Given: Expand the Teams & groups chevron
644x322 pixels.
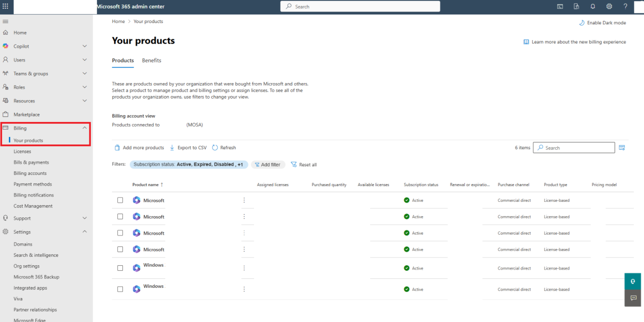Looking at the screenshot, I should [85, 73].
